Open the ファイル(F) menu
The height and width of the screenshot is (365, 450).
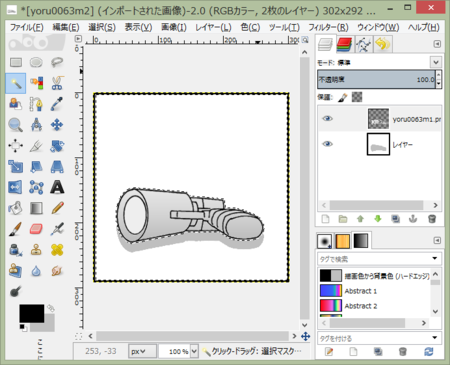click(26, 27)
